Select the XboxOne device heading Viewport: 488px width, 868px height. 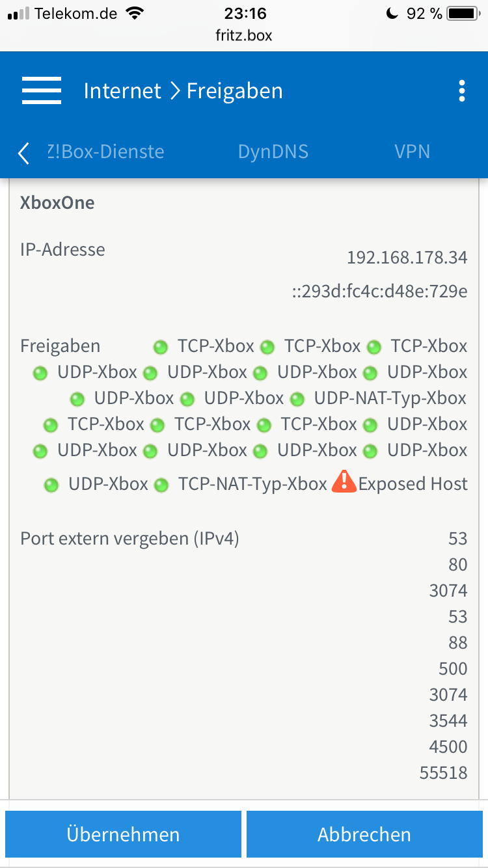[57, 202]
